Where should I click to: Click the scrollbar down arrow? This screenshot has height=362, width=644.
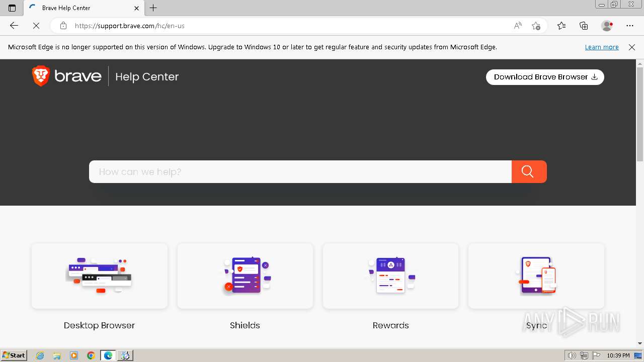pyautogui.click(x=640, y=343)
